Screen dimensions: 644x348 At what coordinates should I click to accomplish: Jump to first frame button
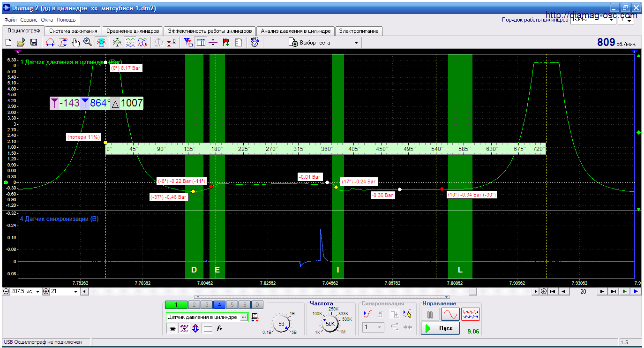point(553,291)
